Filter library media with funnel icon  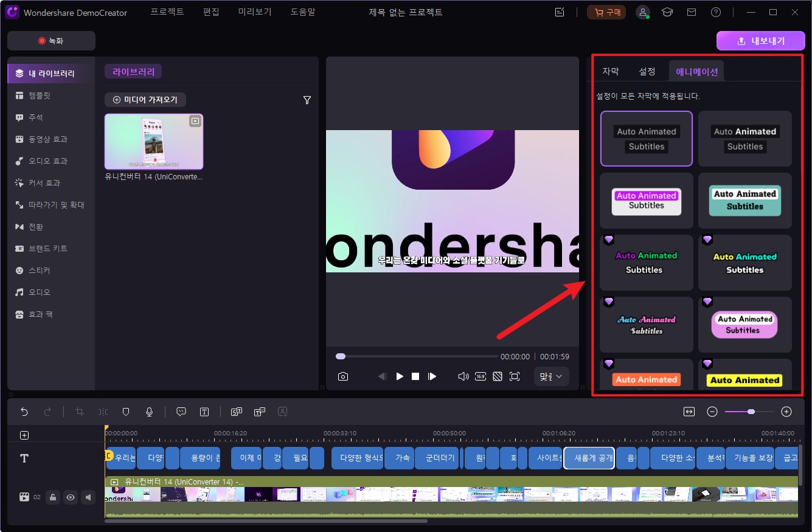307,100
